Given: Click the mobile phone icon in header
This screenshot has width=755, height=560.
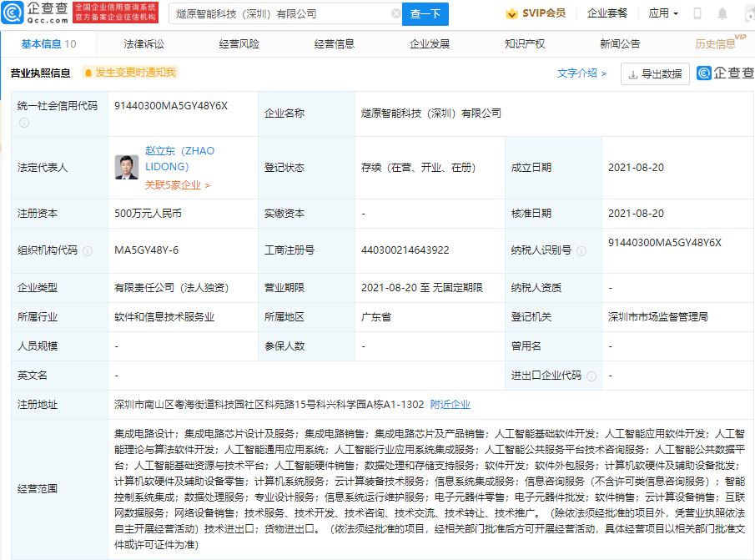Looking at the screenshot, I should [697, 14].
